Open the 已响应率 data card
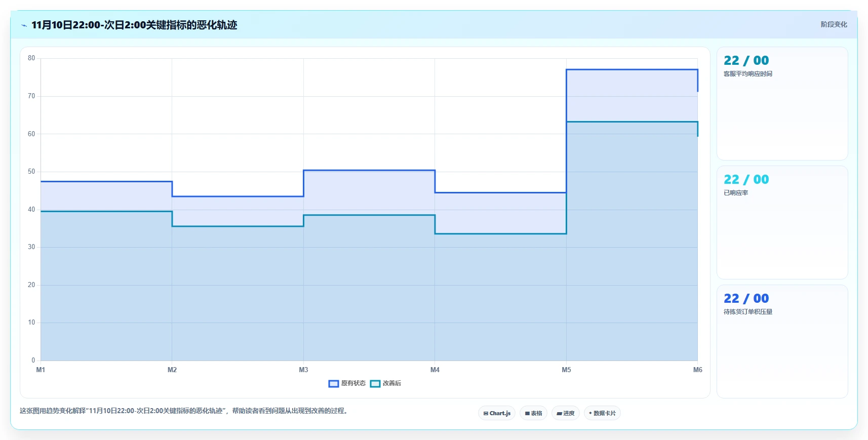Screen dimensions: 868x440 coord(782,222)
